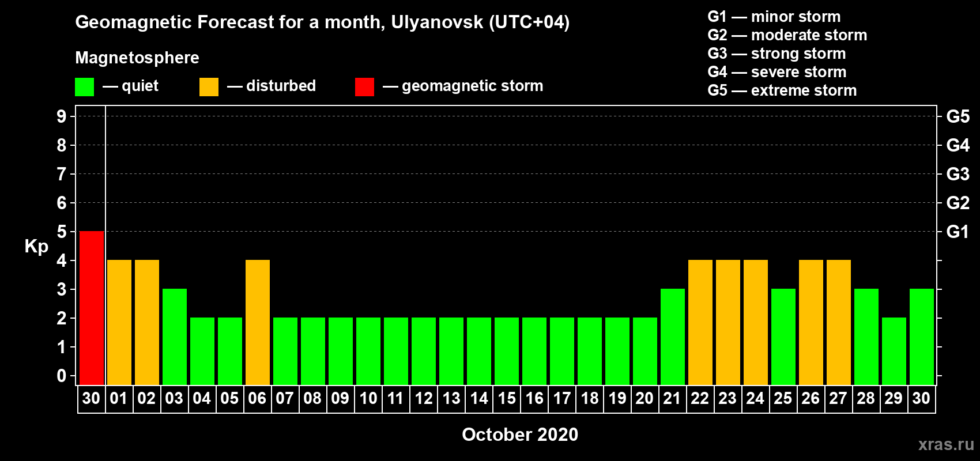This screenshot has height=461, width=980.
Task: Click date label 23 on the axis
Action: click(728, 399)
